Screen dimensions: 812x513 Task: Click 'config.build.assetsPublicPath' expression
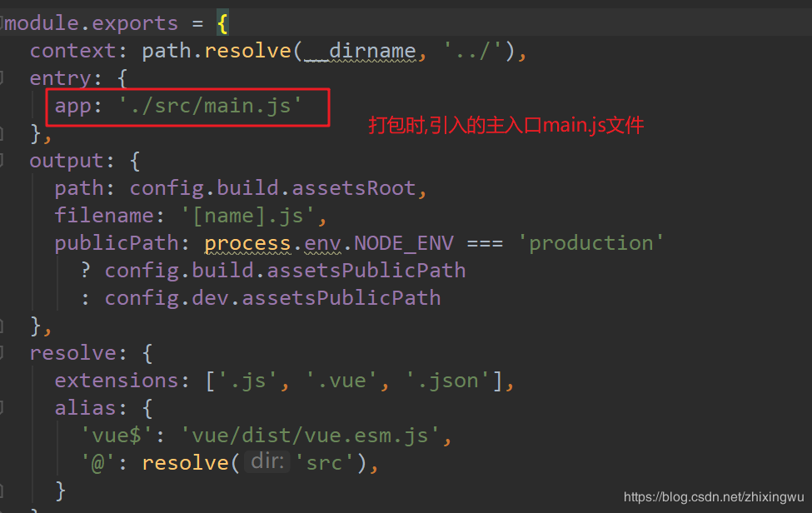point(285,270)
